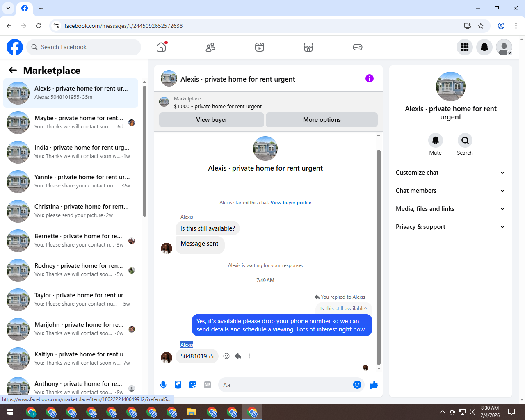Open the Taylor conversation in list

(x=71, y=300)
